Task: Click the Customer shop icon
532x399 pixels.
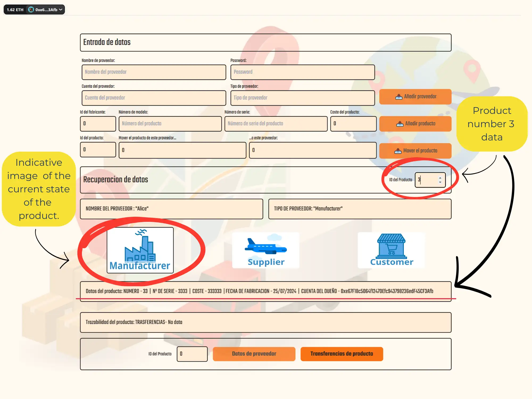Action: point(392,246)
